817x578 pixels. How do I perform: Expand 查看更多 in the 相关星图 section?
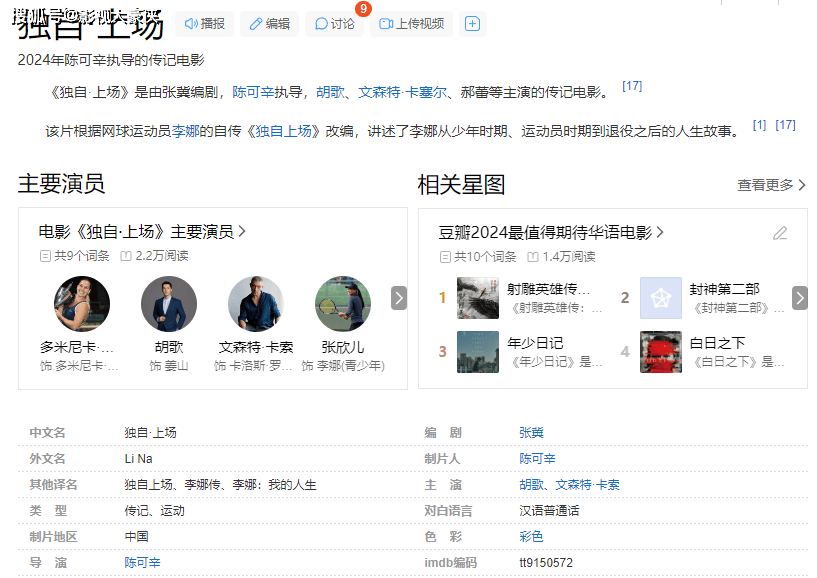pyautogui.click(x=772, y=185)
